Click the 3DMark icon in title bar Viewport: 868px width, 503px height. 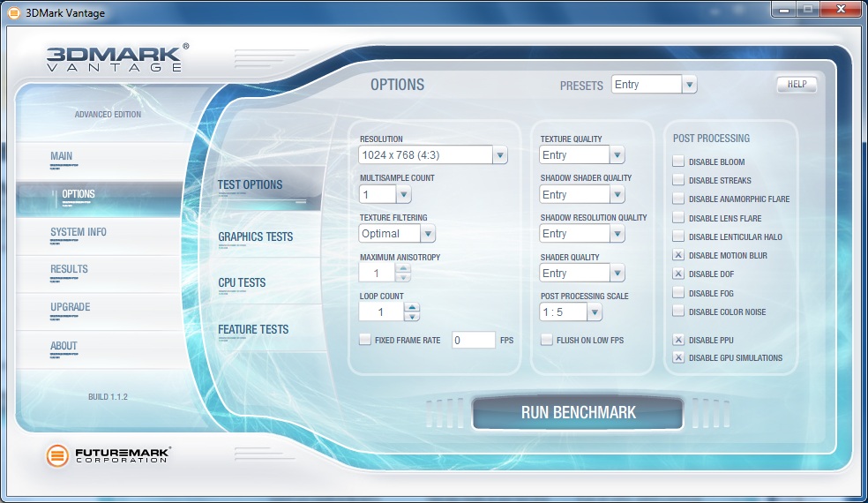tap(13, 11)
